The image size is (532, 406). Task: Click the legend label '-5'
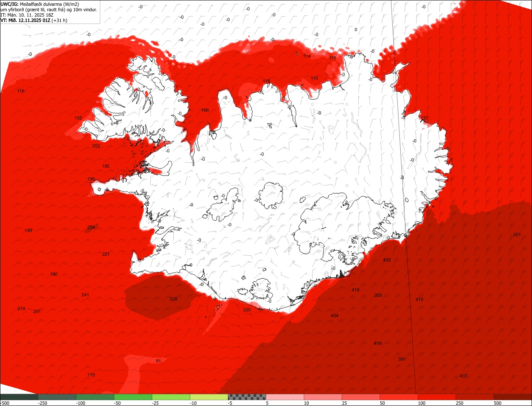230,403
